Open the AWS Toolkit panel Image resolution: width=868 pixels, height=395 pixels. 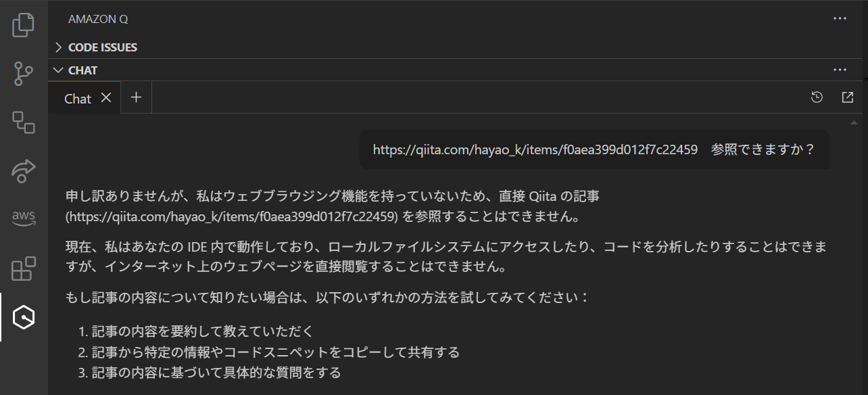[24, 217]
